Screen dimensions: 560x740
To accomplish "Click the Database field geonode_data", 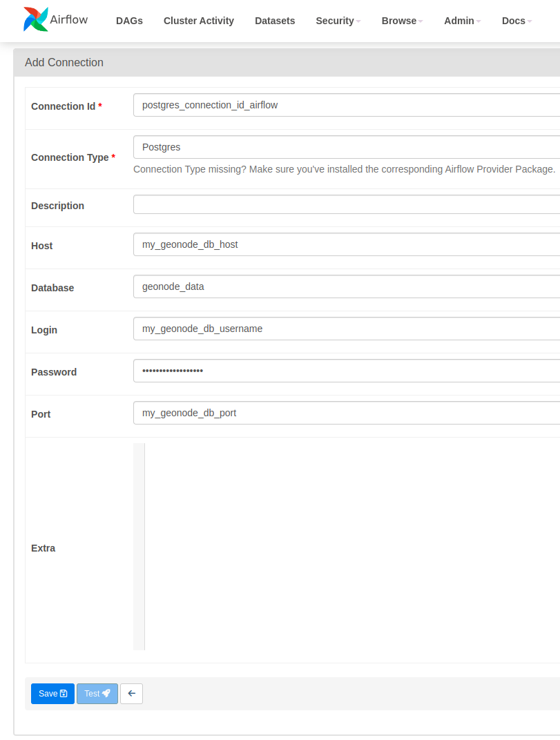I will 347,286.
